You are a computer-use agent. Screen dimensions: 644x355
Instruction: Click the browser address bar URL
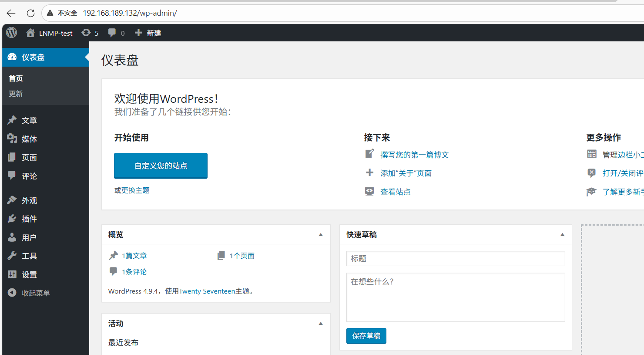pos(130,13)
